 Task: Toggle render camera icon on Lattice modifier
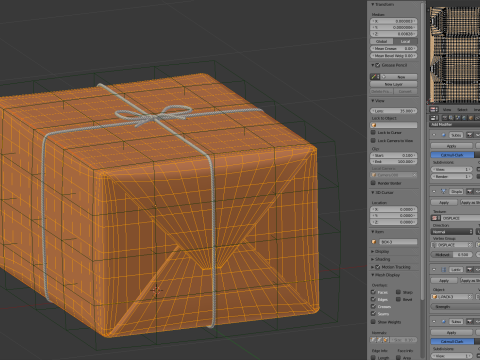tap(470, 269)
